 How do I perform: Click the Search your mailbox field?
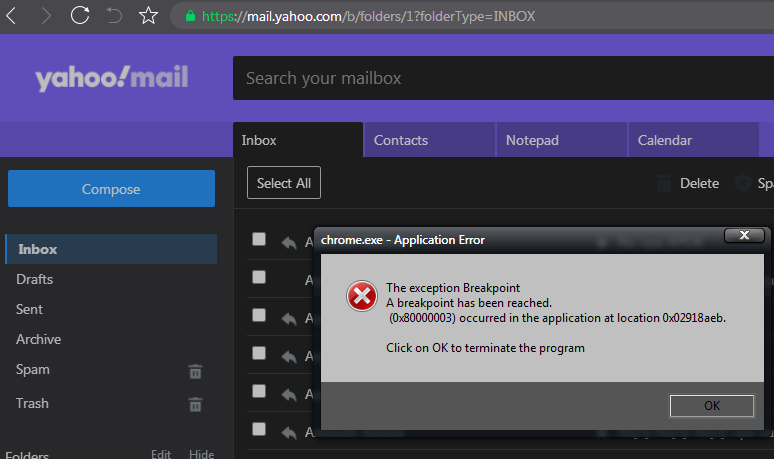[503, 78]
